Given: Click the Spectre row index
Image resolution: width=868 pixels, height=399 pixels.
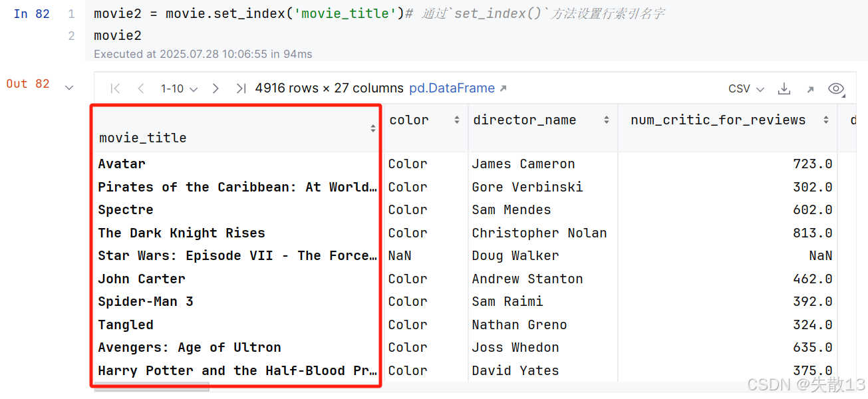Looking at the screenshot, I should pos(126,209).
